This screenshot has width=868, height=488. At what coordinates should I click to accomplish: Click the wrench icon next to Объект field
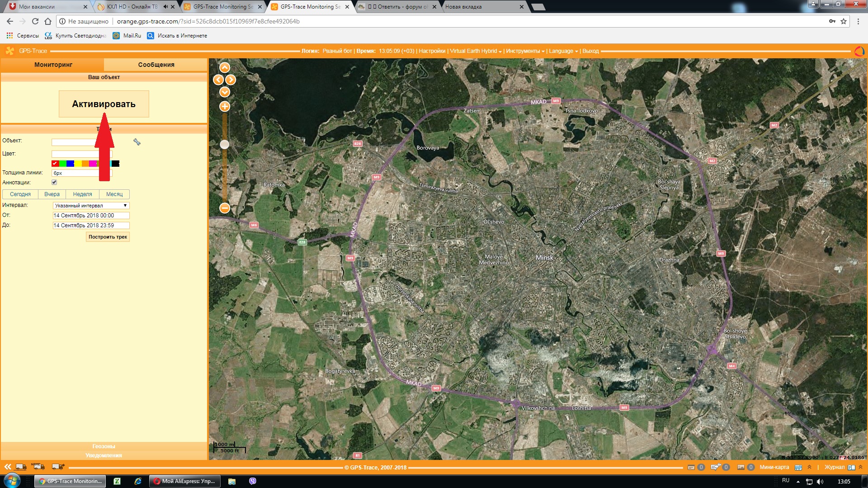click(x=137, y=142)
